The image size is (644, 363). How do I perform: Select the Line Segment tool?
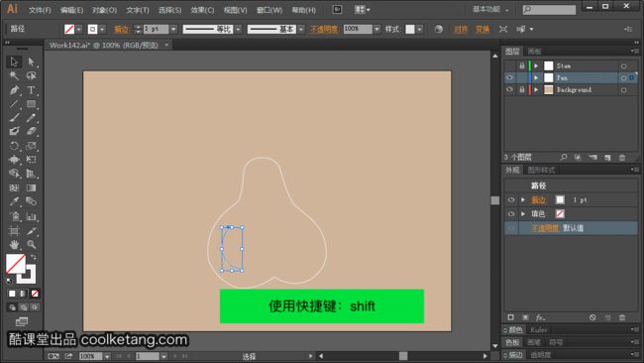14,104
